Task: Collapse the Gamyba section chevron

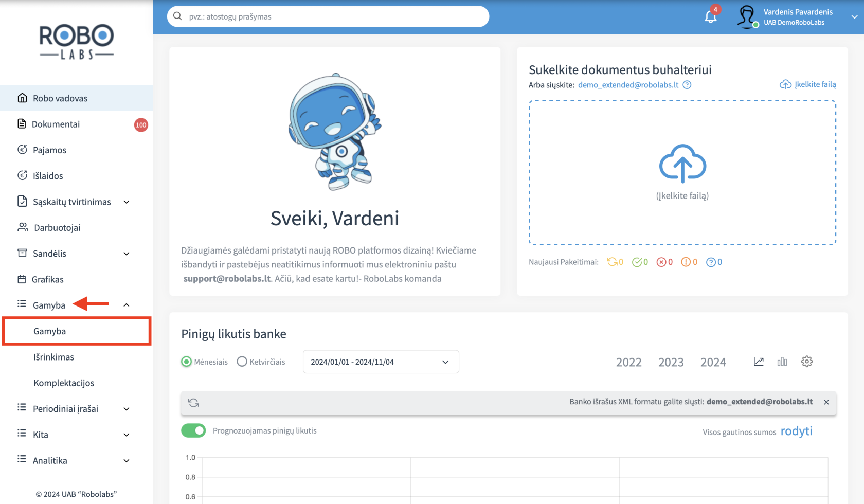Action: pos(127,305)
